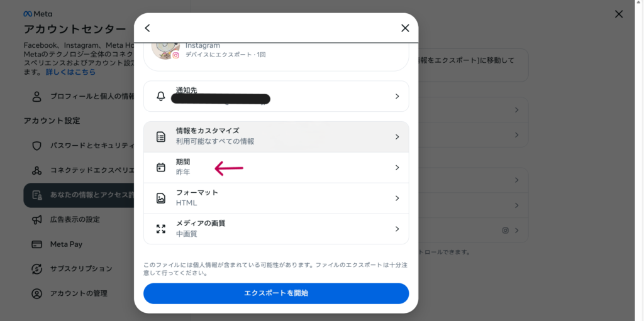Image resolution: width=644 pixels, height=321 pixels.
Task: Click the document icon for 情報をカスタマイズ
Action: pos(161,137)
